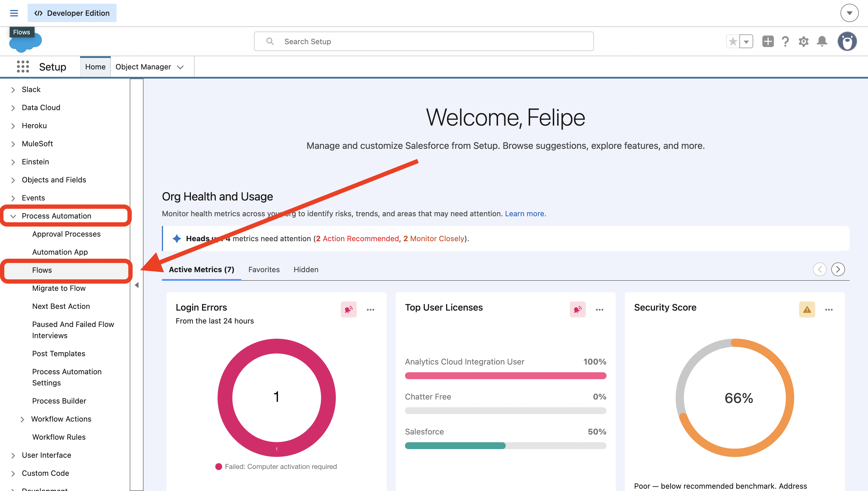Expand the Slack tree node
The height and width of the screenshot is (491, 868).
click(13, 90)
